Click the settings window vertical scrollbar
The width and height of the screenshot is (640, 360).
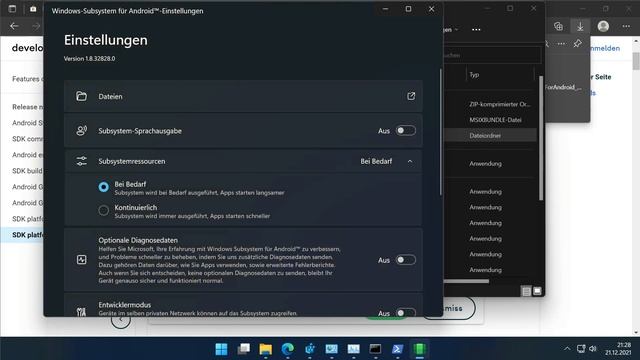click(440, 132)
